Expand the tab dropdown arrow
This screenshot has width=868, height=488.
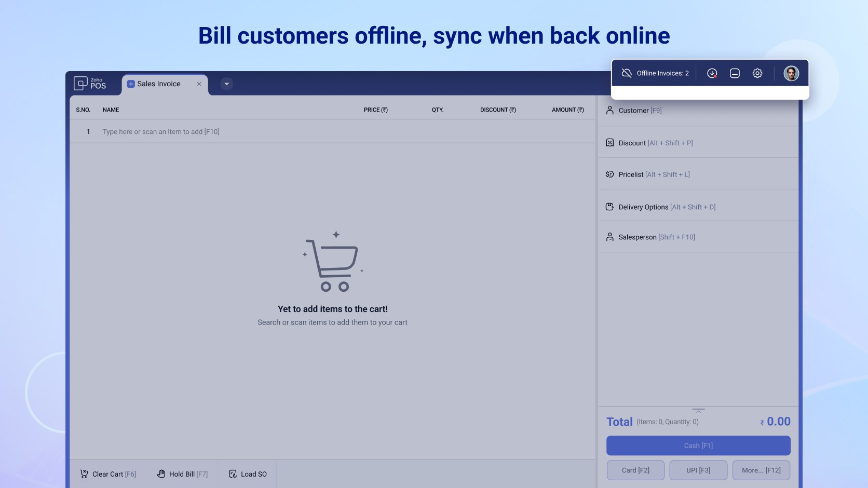click(226, 84)
